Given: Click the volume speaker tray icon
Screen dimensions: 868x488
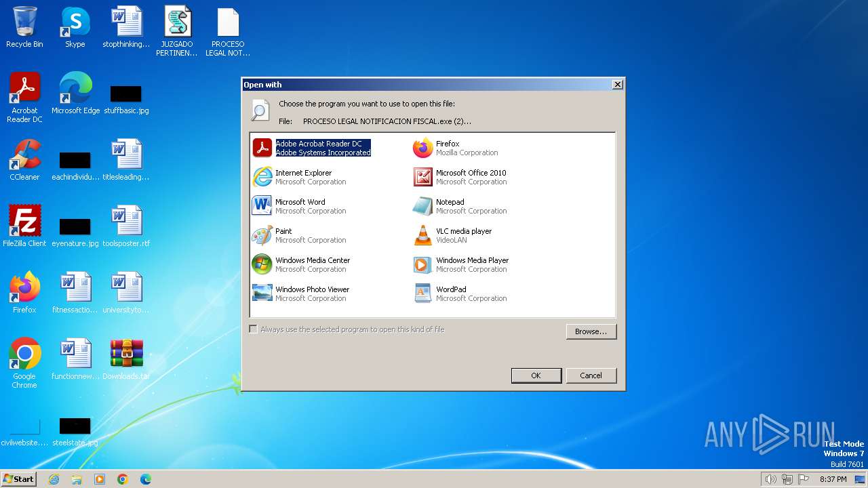Looking at the screenshot, I should [770, 479].
